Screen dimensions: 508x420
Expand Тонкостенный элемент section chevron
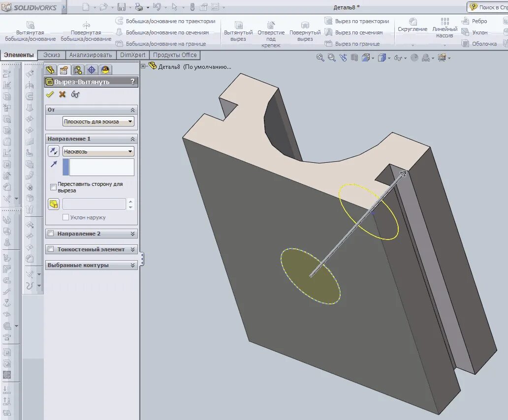click(x=132, y=249)
